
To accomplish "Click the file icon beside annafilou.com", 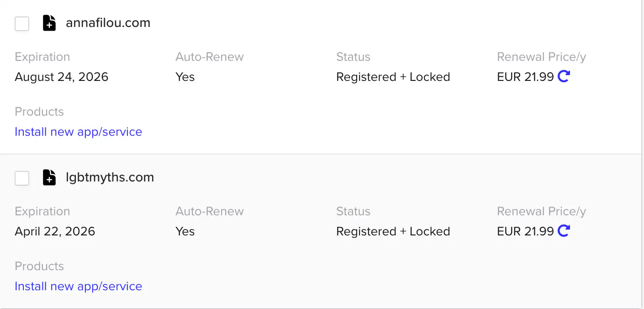I will pos(49,23).
